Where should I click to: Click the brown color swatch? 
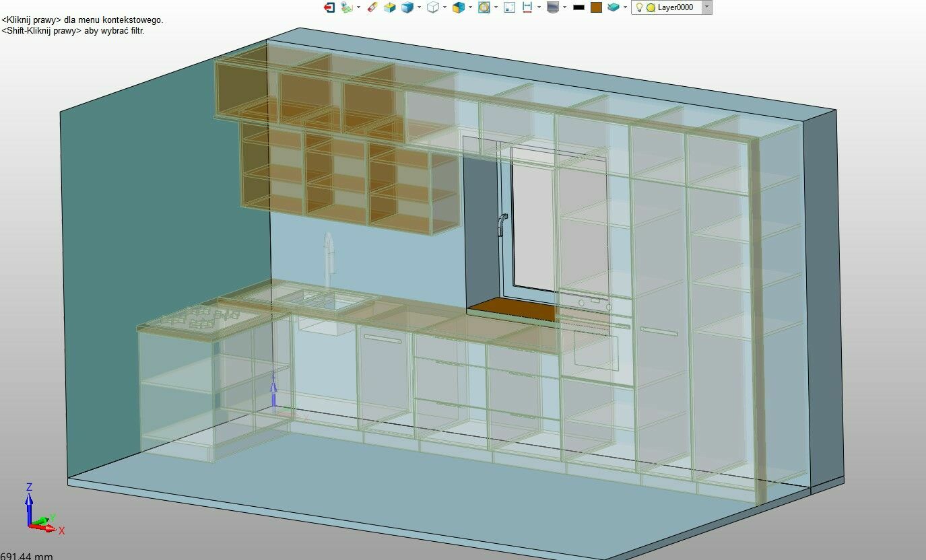pos(596,7)
